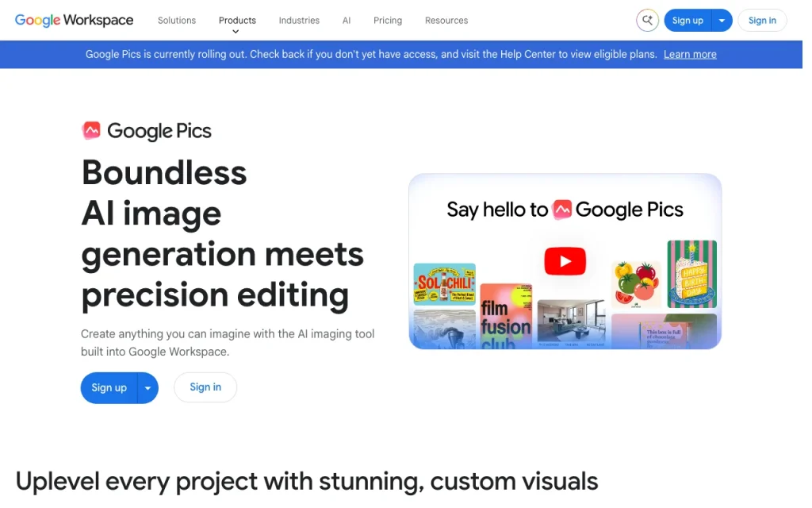
Task: Click the "Uplevel every project" heading
Action: pyautogui.click(x=307, y=482)
